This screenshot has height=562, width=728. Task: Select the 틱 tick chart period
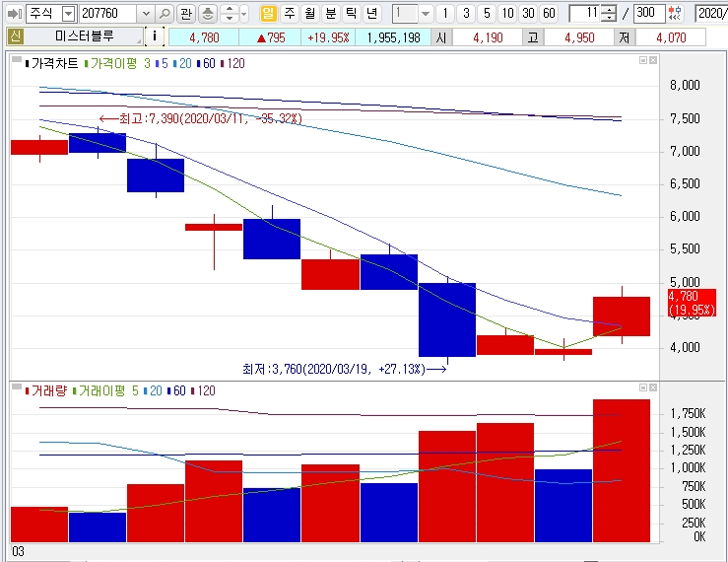tap(351, 13)
